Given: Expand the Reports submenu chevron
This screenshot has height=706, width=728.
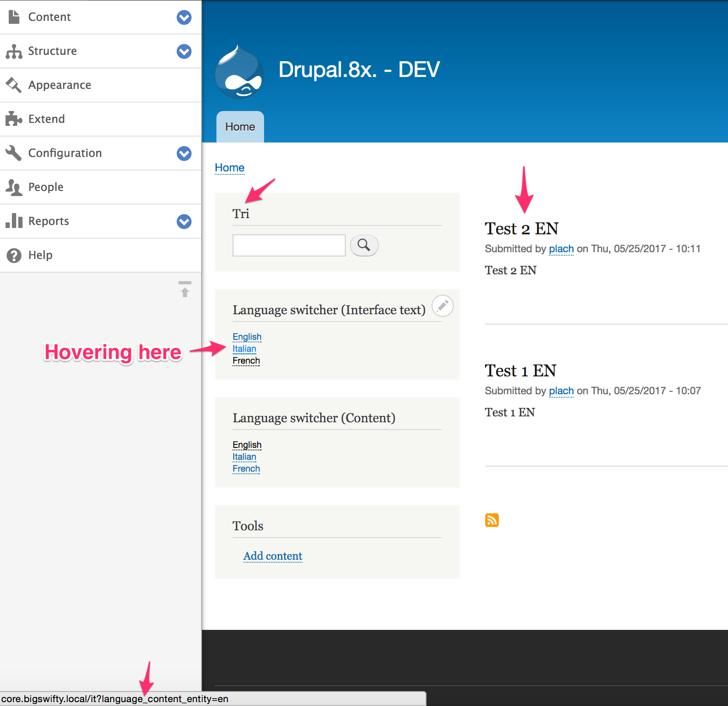Looking at the screenshot, I should click(x=184, y=222).
